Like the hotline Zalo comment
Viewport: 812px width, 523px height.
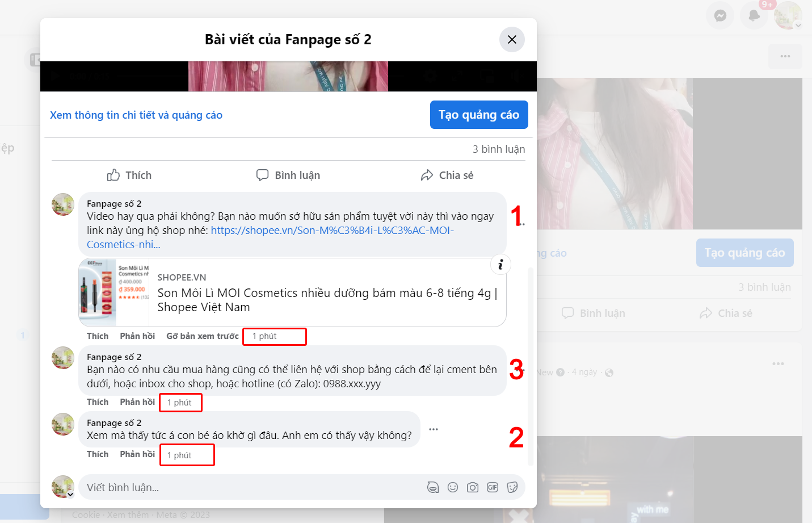pyautogui.click(x=98, y=402)
